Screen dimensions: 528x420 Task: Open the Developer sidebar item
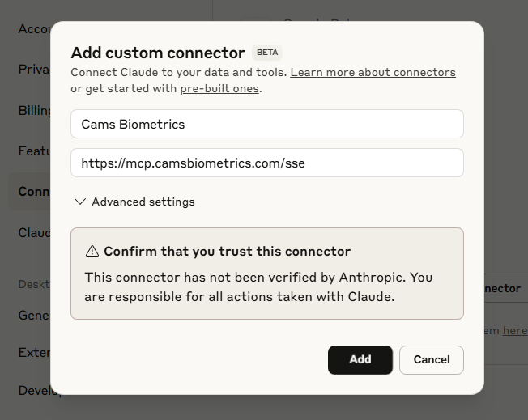click(x=34, y=390)
